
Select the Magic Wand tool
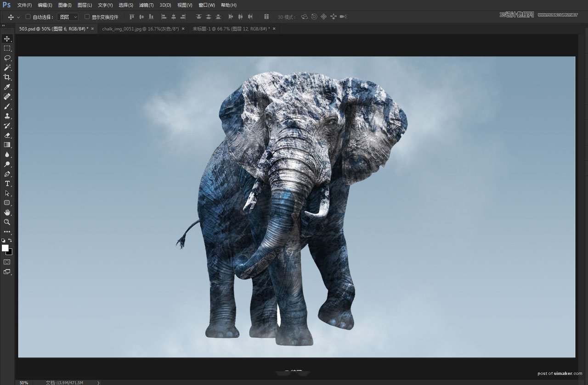7,67
